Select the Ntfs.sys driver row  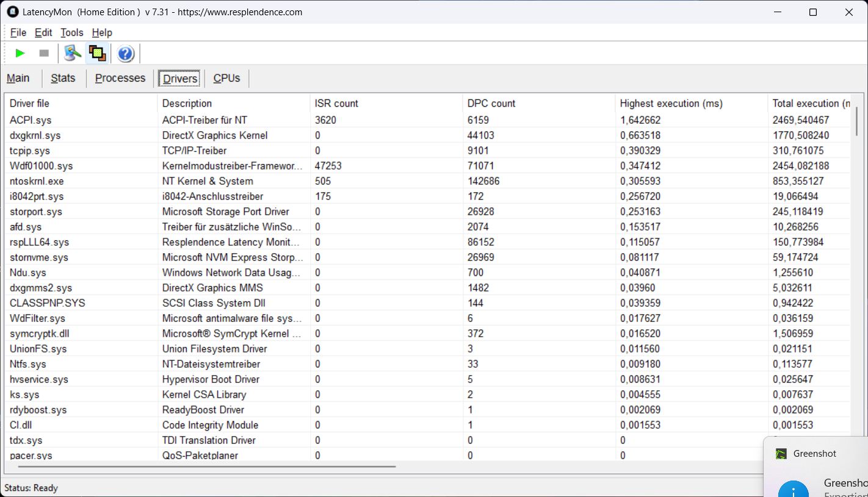coord(427,364)
